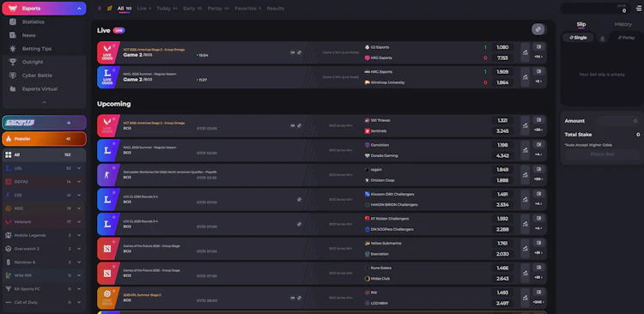Show +14 more markets for G2 vs KRÜ
The width and height of the screenshot is (644, 314).
(538, 57)
